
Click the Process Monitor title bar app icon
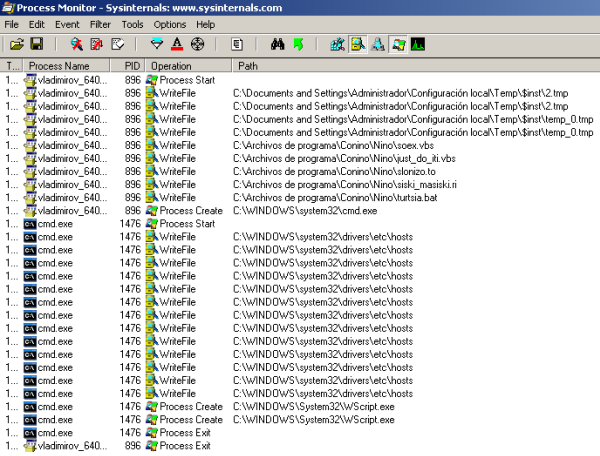8,8
